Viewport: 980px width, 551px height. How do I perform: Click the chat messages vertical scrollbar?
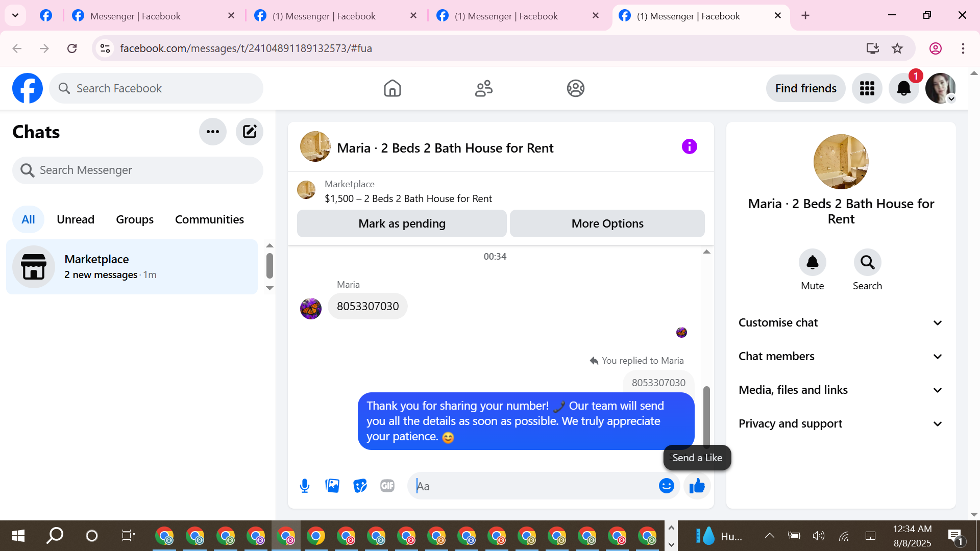(706, 416)
